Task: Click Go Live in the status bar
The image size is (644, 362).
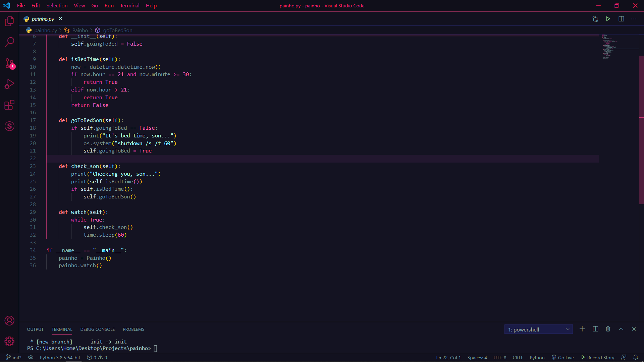Action: pos(562,357)
